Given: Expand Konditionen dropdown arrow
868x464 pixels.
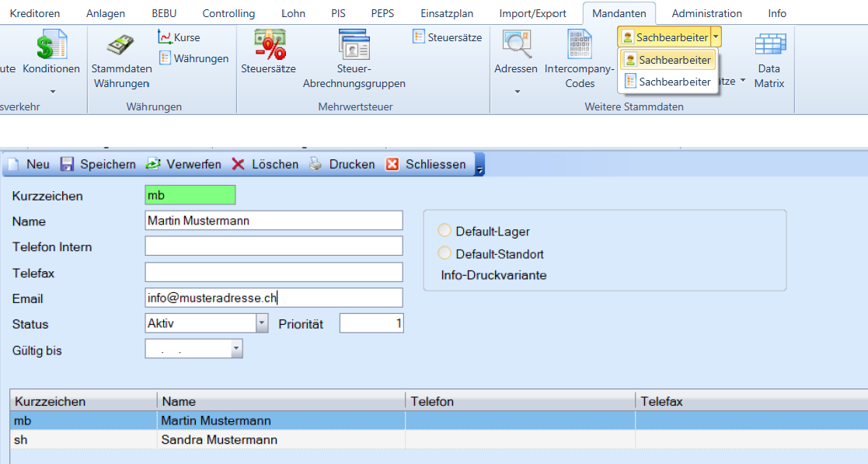Looking at the screenshot, I should (53, 92).
